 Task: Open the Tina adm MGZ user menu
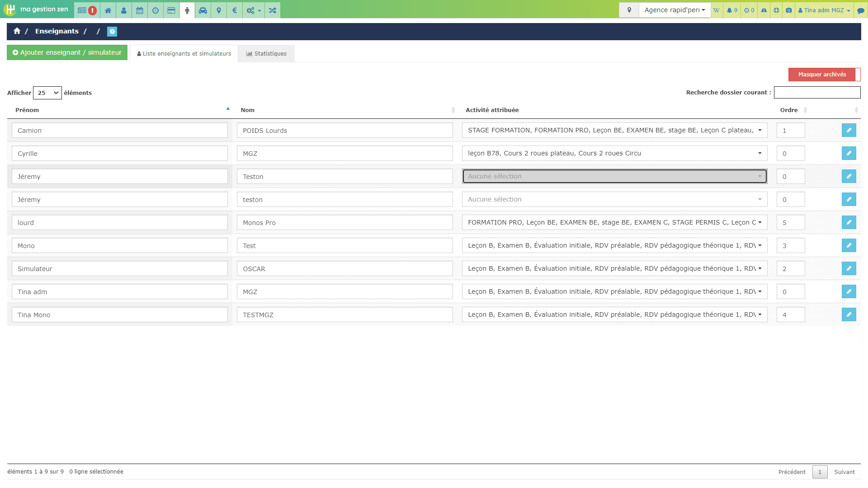pos(824,10)
